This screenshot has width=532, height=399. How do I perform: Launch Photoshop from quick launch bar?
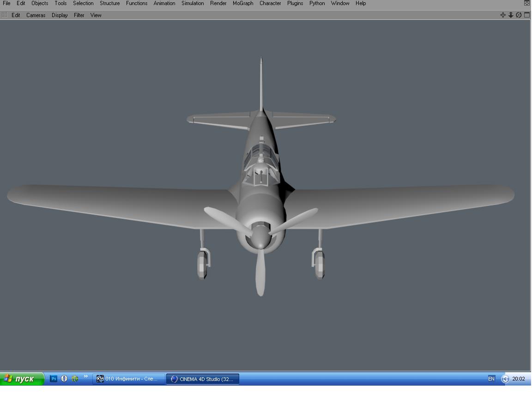(x=54, y=379)
